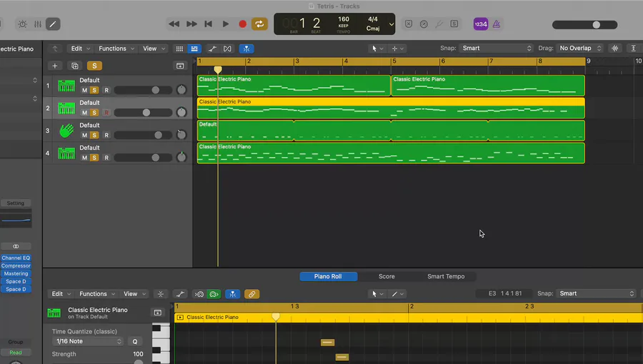Toggle the global Solo S button in the track header
This screenshot has width=643, height=364.
point(94,66)
